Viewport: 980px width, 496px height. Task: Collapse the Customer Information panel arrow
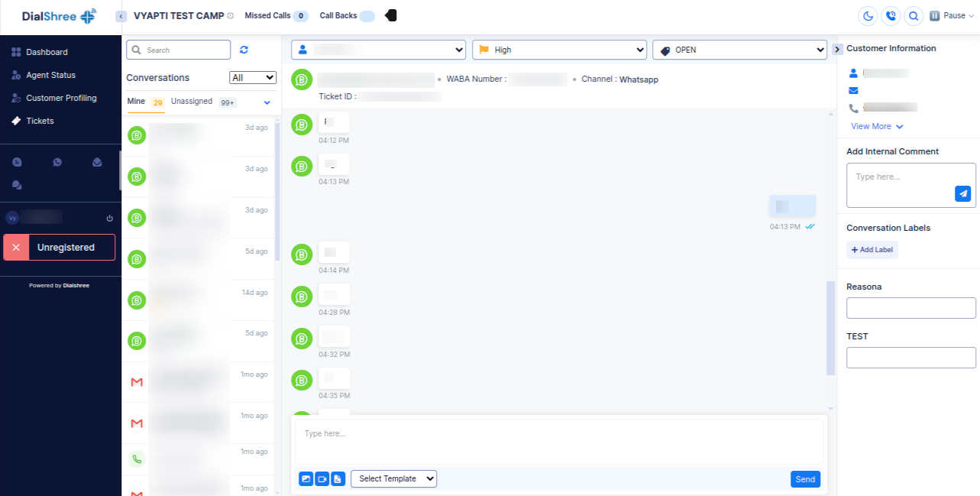pos(837,49)
